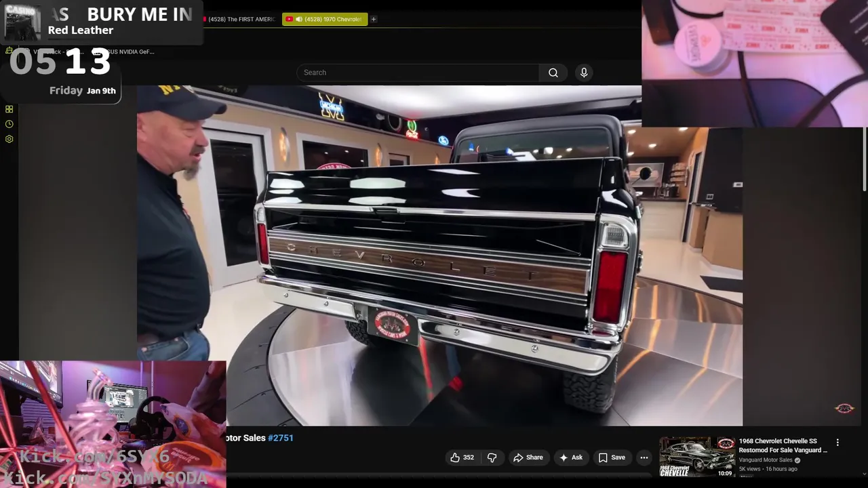Like the video with thumbs up

pos(462,457)
